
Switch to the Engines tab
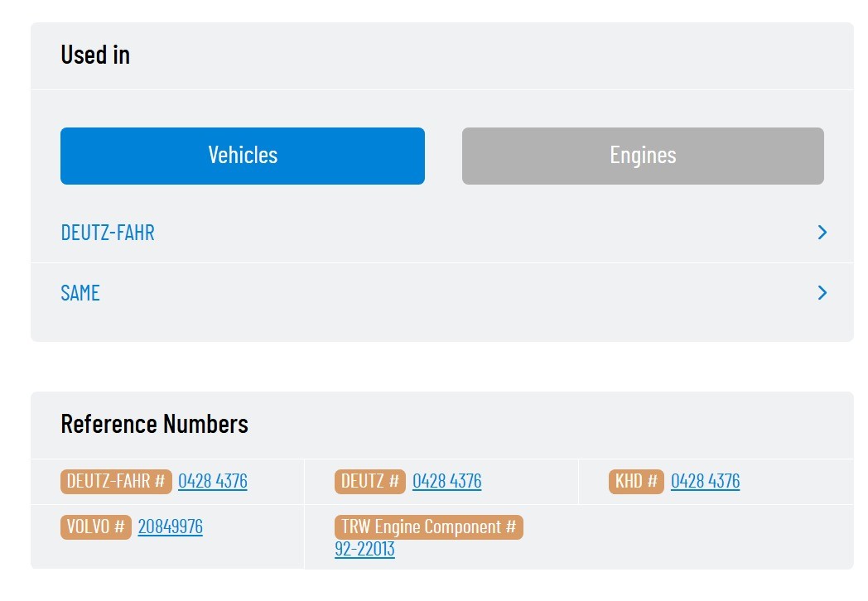pos(643,156)
